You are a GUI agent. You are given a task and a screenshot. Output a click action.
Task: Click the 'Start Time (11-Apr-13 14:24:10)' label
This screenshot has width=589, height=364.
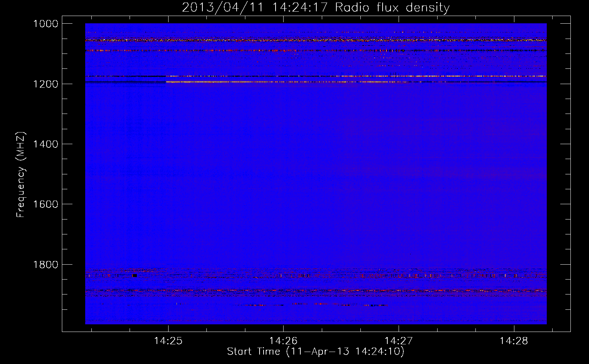click(x=316, y=352)
